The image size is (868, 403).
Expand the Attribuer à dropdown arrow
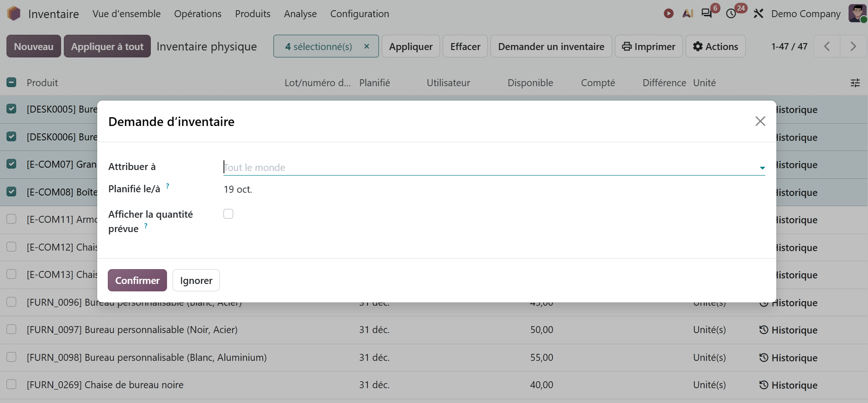pos(762,168)
